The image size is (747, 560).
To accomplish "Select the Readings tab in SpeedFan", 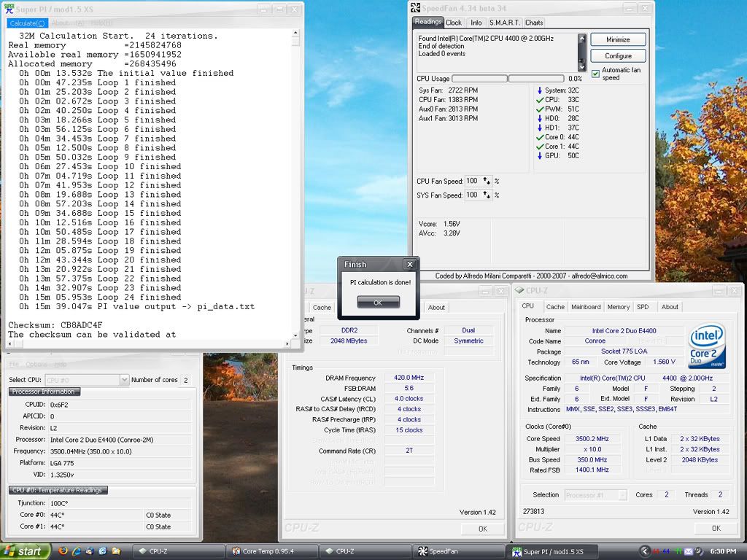I will pyautogui.click(x=427, y=22).
